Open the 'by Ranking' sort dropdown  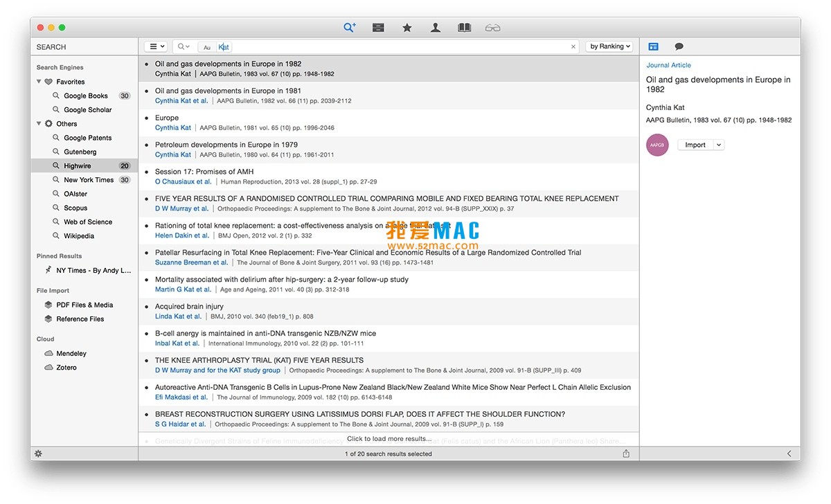point(609,46)
